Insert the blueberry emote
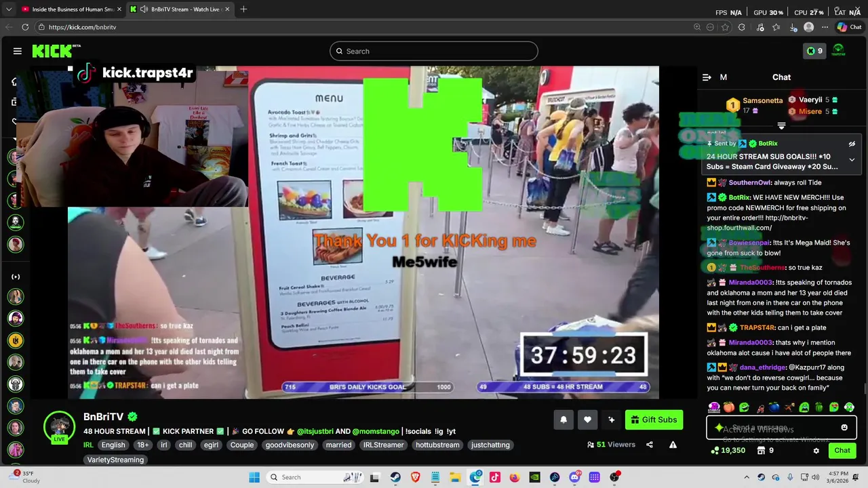The image size is (868, 488). (774, 407)
